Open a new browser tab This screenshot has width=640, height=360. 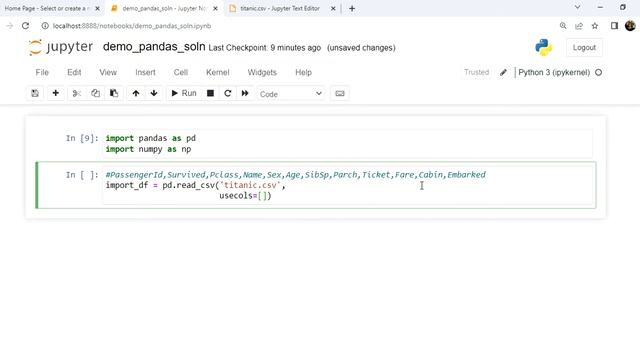352,8
